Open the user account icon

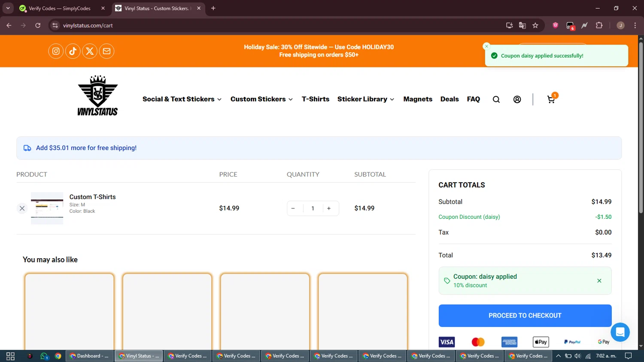[517, 100]
